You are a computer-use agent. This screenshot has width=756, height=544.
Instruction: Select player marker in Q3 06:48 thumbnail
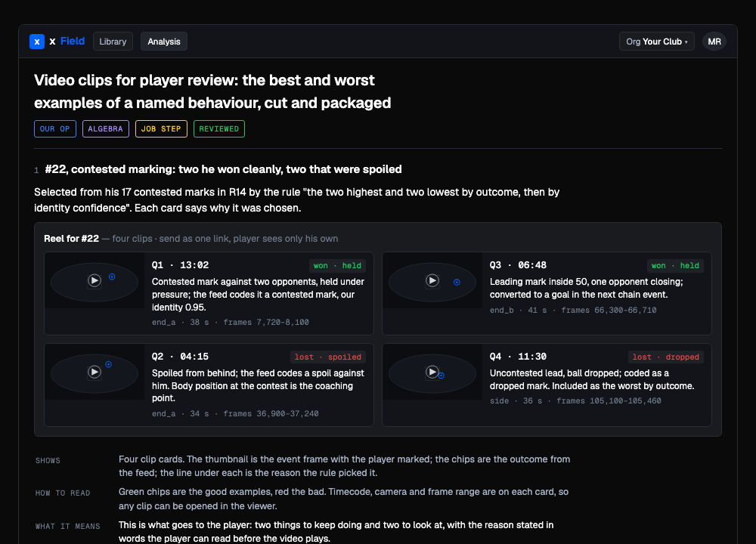click(457, 283)
